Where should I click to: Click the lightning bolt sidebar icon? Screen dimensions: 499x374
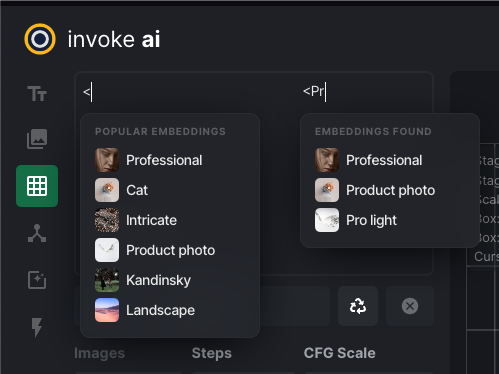click(37, 327)
